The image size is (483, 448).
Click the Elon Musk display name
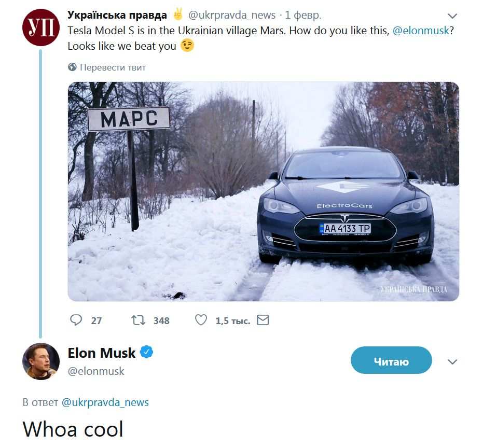tap(102, 353)
